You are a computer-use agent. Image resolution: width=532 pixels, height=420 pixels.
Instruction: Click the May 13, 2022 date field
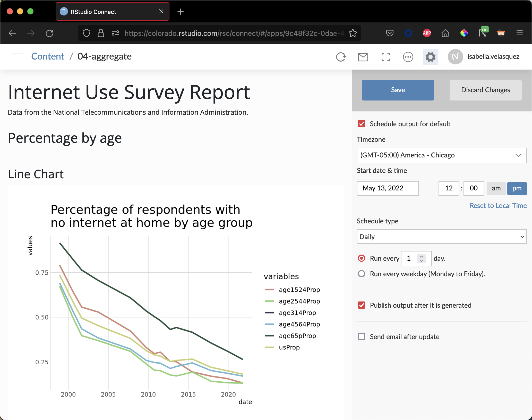point(388,188)
